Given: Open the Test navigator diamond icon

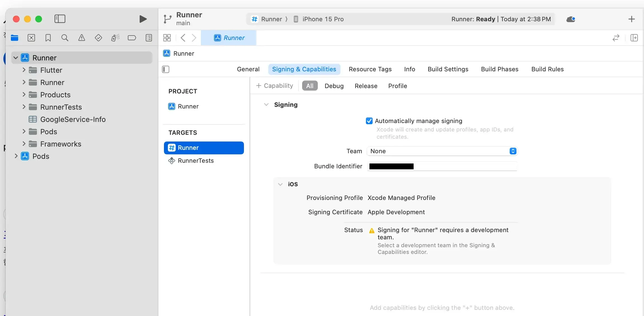Looking at the screenshot, I should [98, 38].
